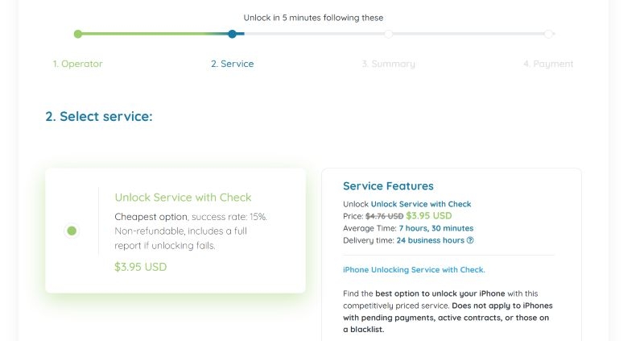This screenshot has height=341, width=644.
Task: Click the Unlock Service with Check card title
Action: pyautogui.click(x=183, y=198)
